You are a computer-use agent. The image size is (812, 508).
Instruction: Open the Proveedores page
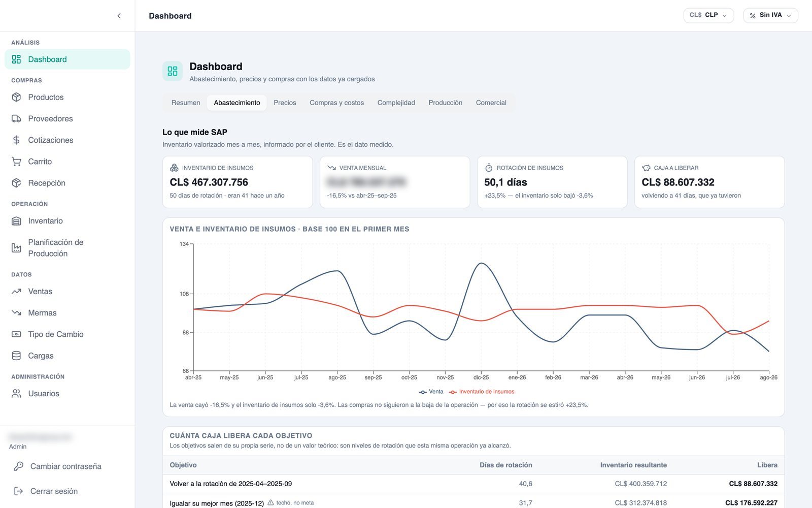(67, 118)
